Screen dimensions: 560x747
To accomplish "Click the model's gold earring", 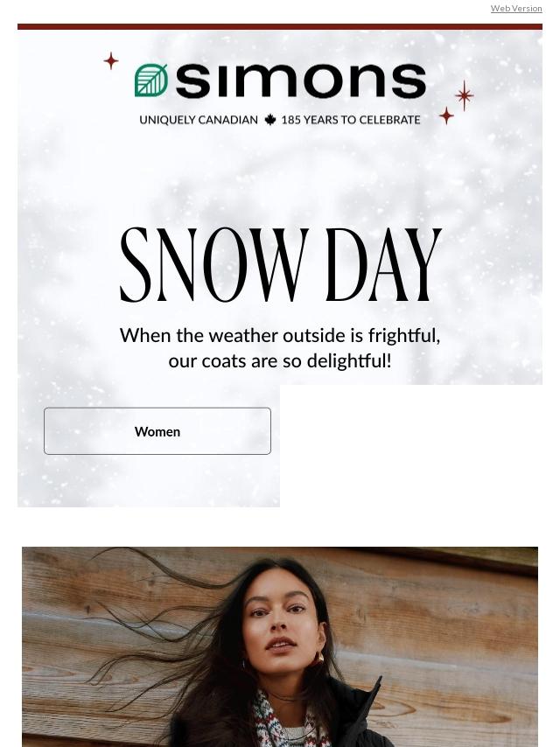I will 318,659.
